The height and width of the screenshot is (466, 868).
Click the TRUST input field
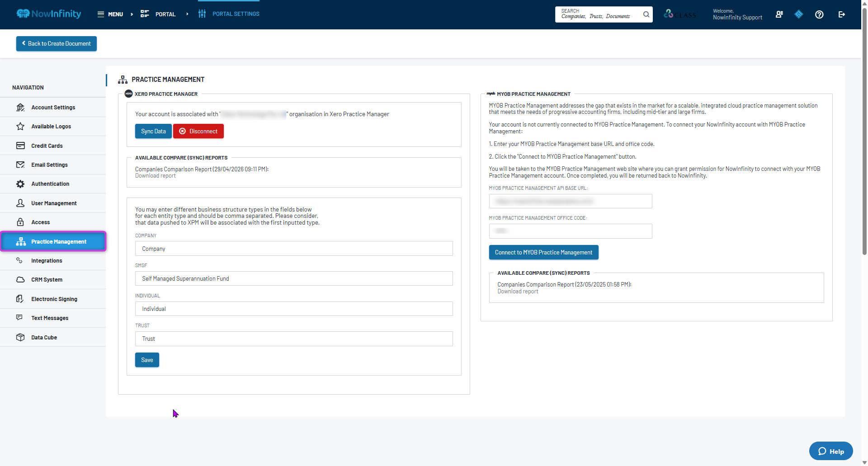(294, 339)
